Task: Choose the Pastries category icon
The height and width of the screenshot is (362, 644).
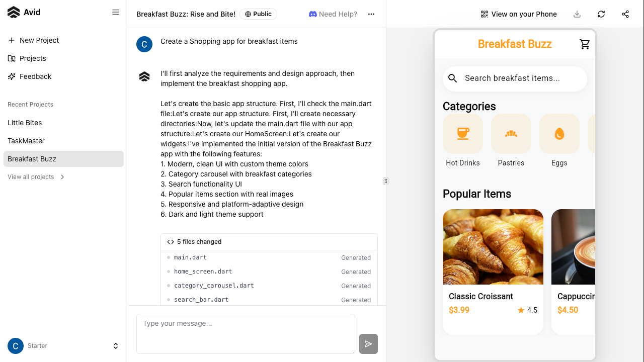Action: (x=511, y=134)
